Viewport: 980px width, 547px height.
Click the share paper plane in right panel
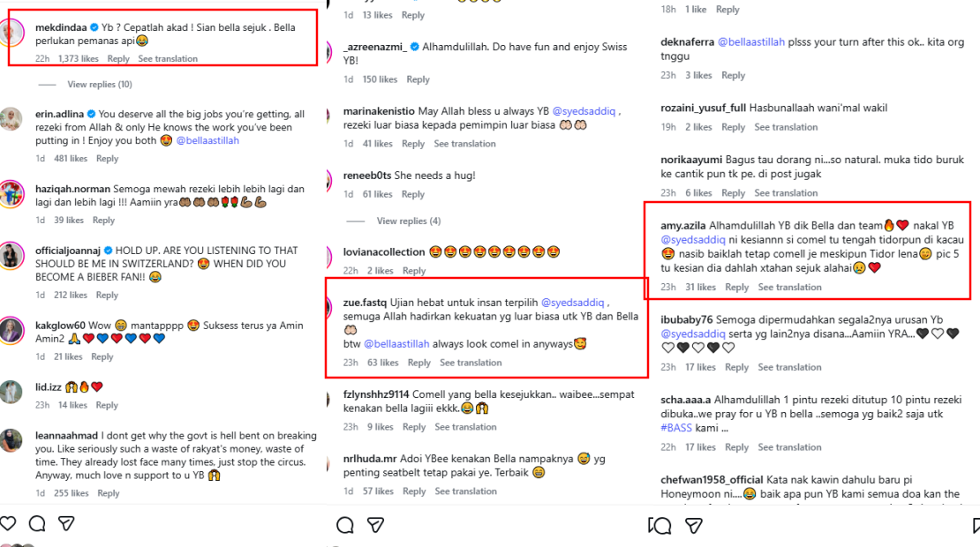click(x=694, y=525)
